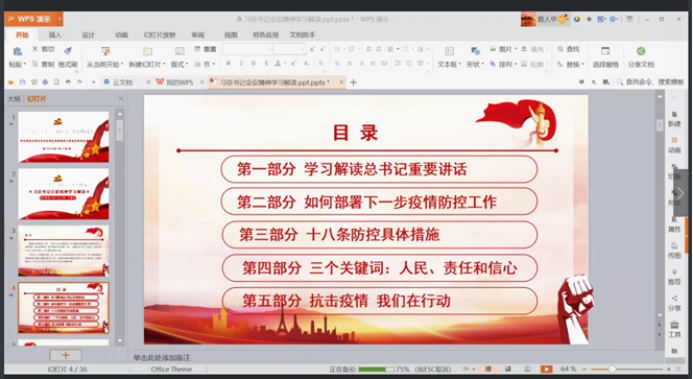
Task: Toggle Italic formatting button
Action: tap(241, 64)
